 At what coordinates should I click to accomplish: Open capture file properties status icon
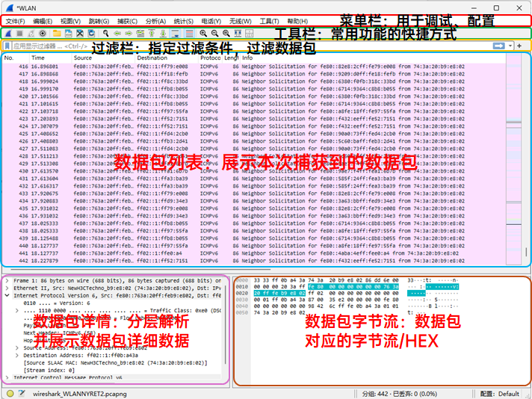[22, 394]
